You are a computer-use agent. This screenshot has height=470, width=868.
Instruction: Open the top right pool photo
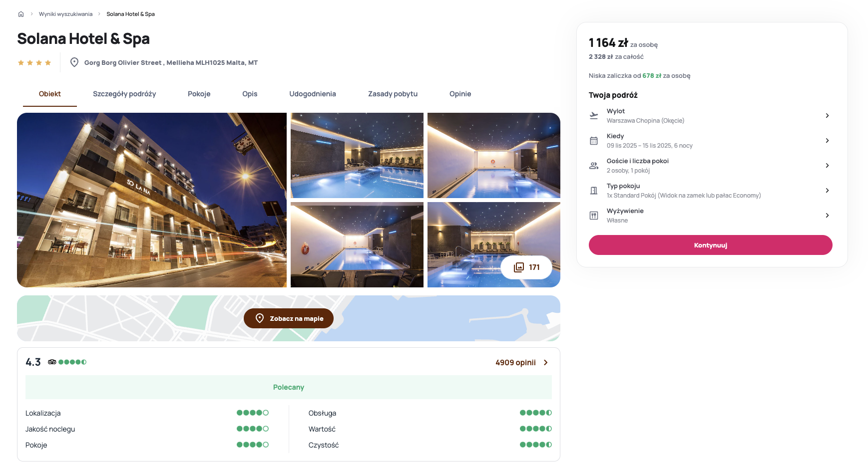tap(494, 155)
